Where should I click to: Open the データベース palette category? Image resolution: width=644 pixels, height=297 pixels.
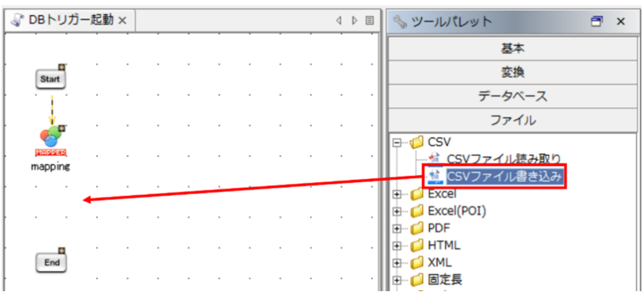[512, 96]
